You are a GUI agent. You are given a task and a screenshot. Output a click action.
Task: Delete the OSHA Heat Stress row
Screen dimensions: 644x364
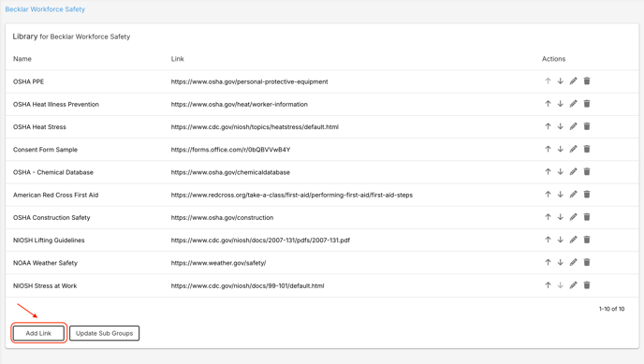[587, 126]
